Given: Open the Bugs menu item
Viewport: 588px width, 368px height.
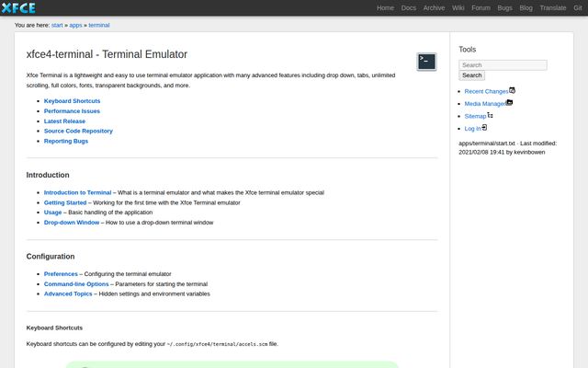Looking at the screenshot, I should [504, 8].
